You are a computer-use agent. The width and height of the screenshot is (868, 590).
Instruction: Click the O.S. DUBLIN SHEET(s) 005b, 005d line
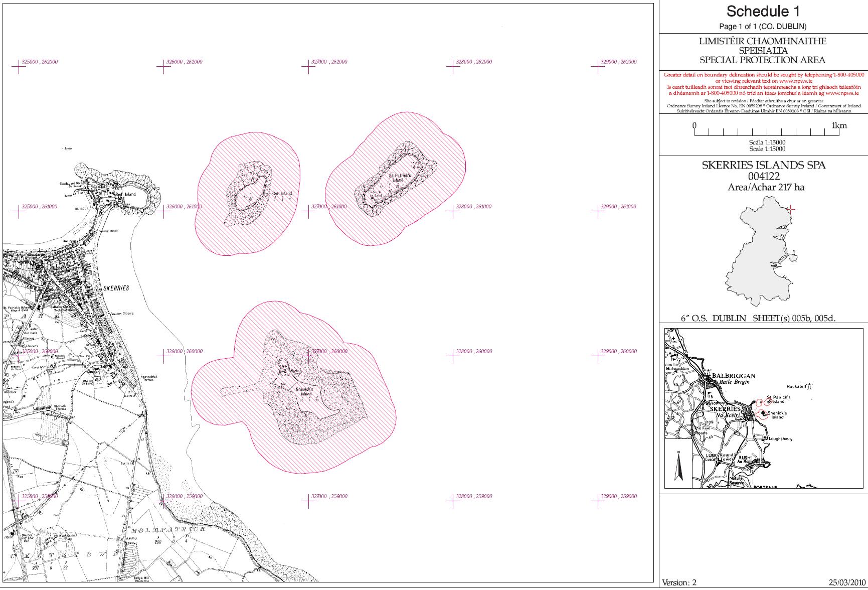tap(758, 318)
